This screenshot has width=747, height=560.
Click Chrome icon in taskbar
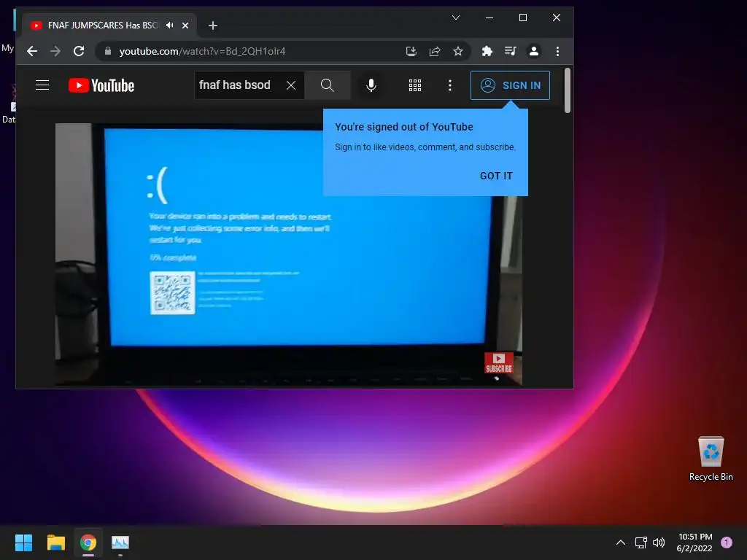coord(88,542)
